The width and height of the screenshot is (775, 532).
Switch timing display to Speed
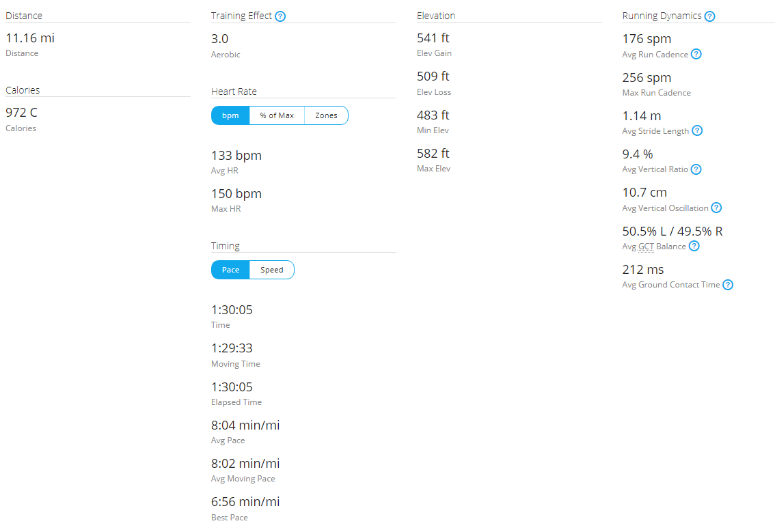(271, 270)
